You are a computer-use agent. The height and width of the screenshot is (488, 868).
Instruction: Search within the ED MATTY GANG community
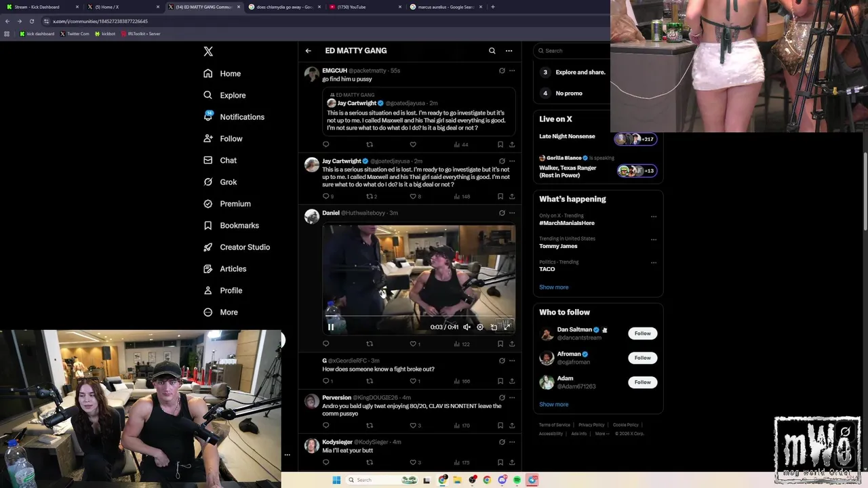pos(492,51)
